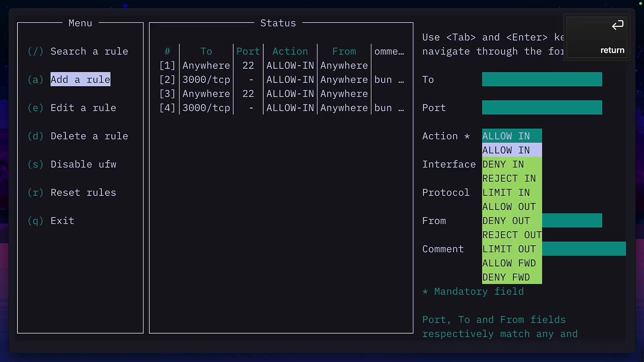Select "REJECT OUT" from the Action dropdown

click(x=512, y=235)
